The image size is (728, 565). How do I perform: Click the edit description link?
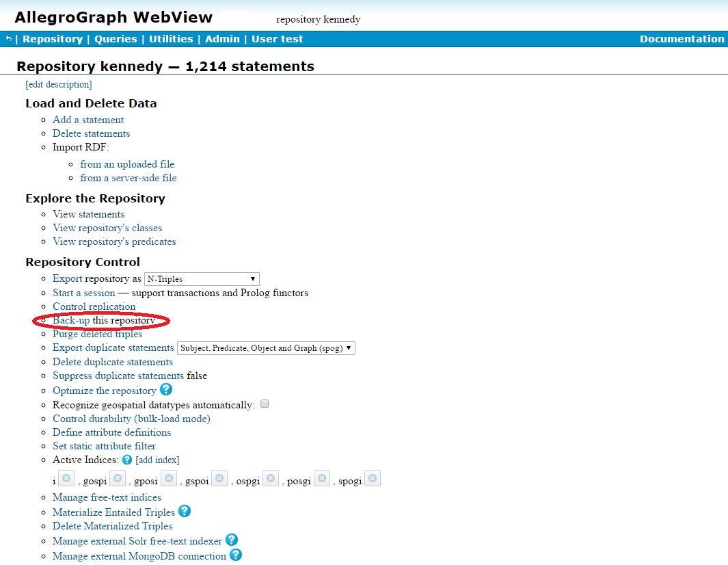click(59, 85)
